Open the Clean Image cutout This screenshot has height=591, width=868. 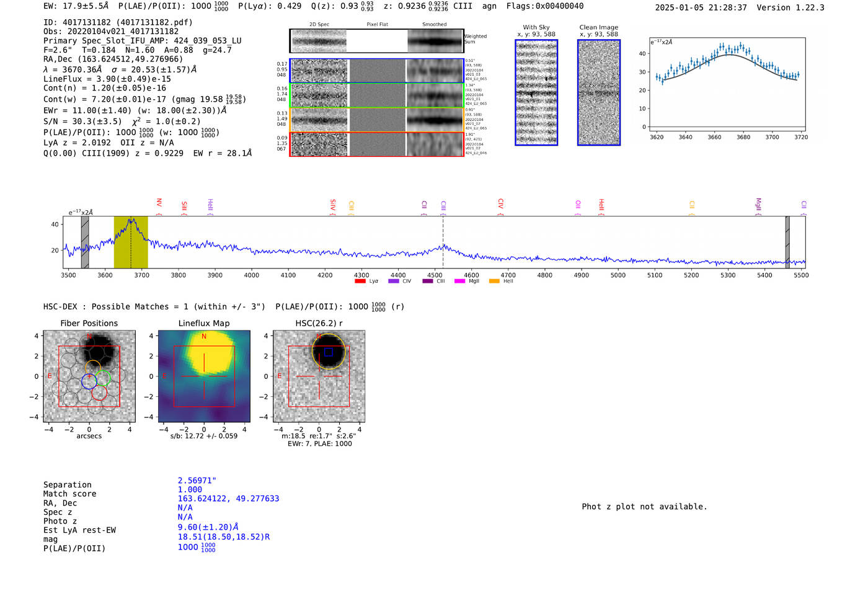point(599,92)
